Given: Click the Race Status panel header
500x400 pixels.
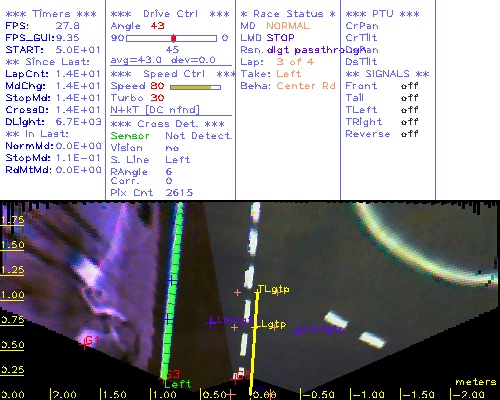Looking at the screenshot, I should (288, 14).
